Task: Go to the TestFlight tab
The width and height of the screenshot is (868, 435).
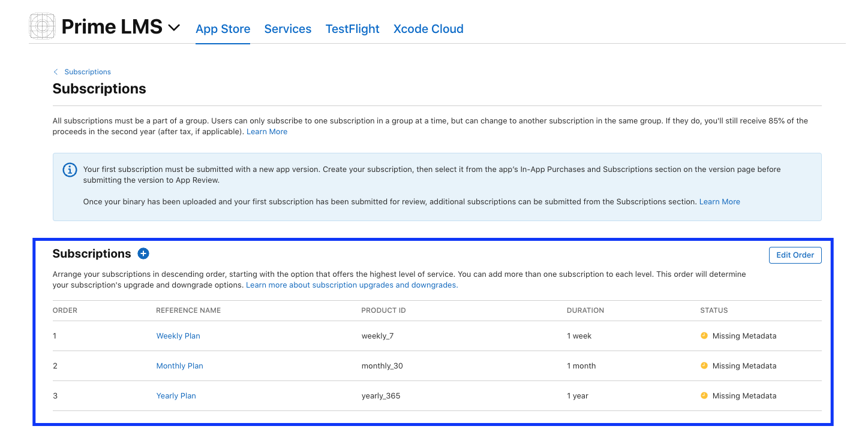Action: [352, 29]
